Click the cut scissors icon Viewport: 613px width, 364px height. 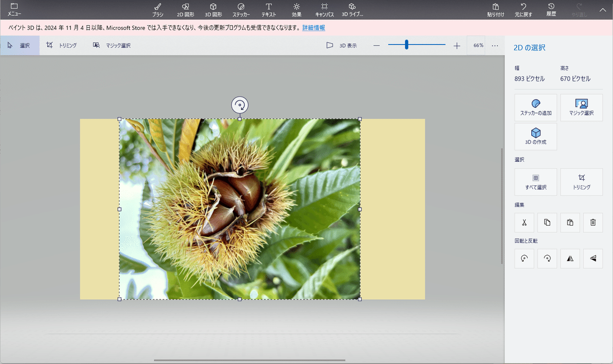[x=524, y=223]
